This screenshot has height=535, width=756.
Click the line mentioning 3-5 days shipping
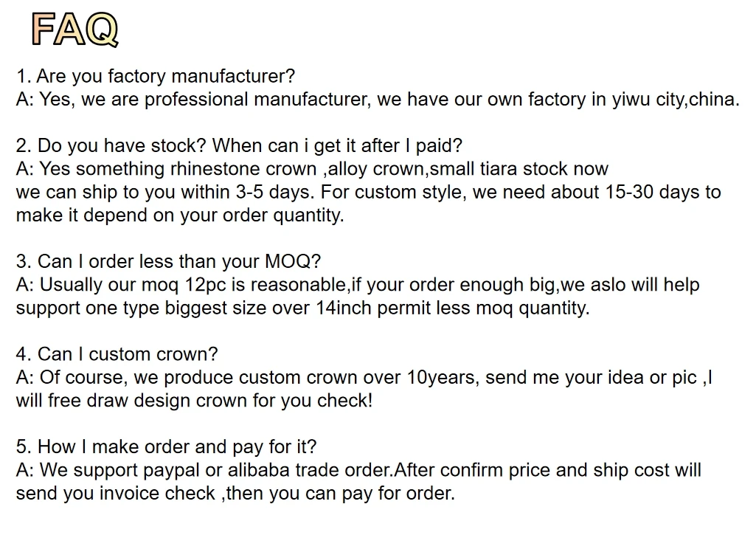(368, 192)
